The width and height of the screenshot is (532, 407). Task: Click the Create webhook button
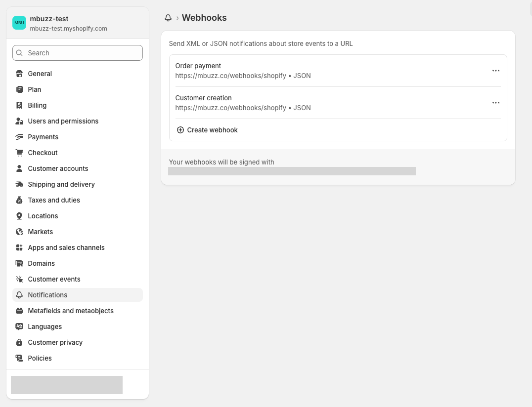click(207, 130)
